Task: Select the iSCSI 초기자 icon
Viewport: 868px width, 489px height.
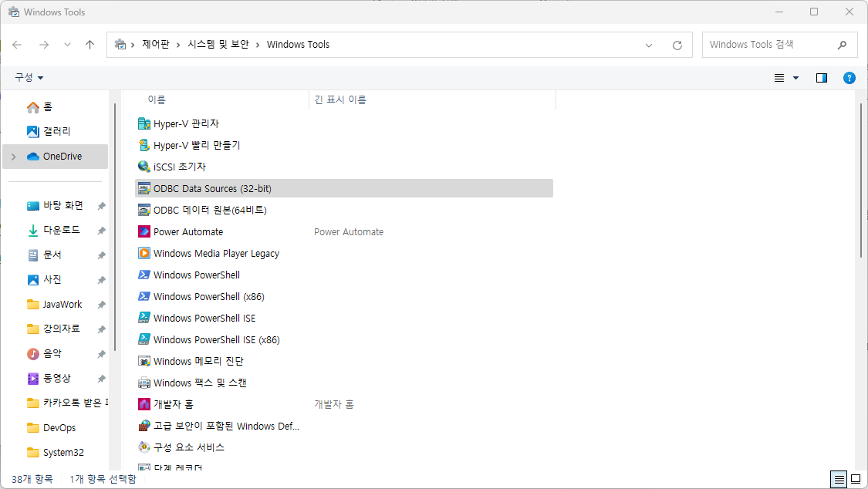Action: click(144, 167)
